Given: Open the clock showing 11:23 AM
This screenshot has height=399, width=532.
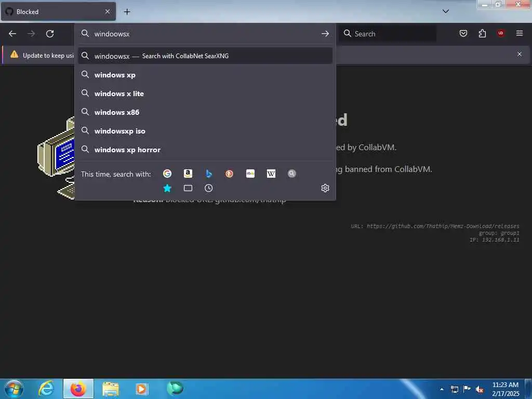Looking at the screenshot, I should tap(506, 389).
